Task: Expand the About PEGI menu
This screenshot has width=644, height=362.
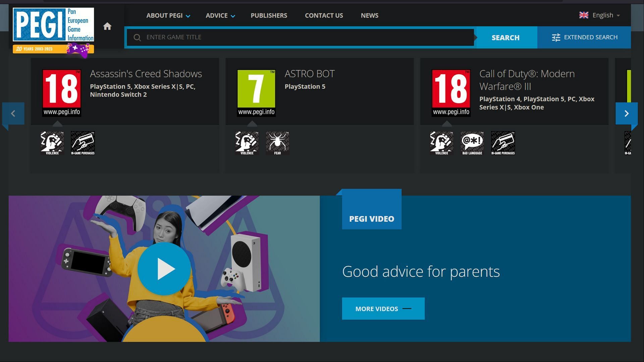Action: click(168, 15)
